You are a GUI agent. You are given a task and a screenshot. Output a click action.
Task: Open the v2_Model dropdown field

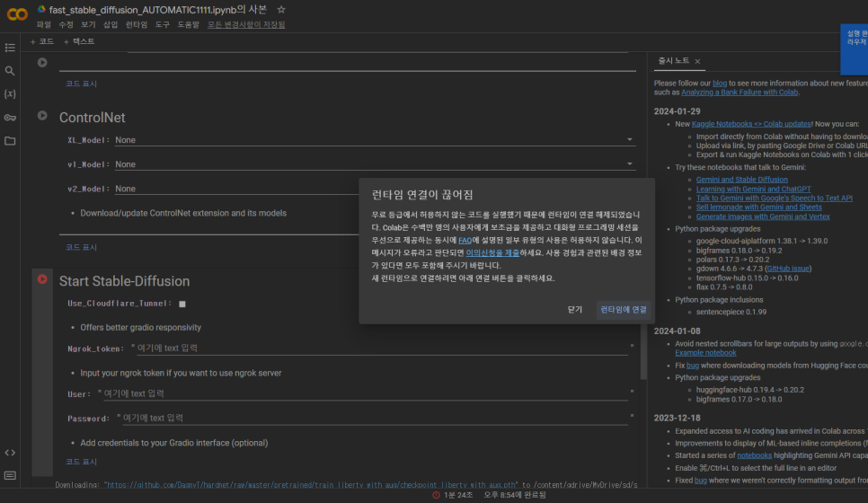coord(237,189)
